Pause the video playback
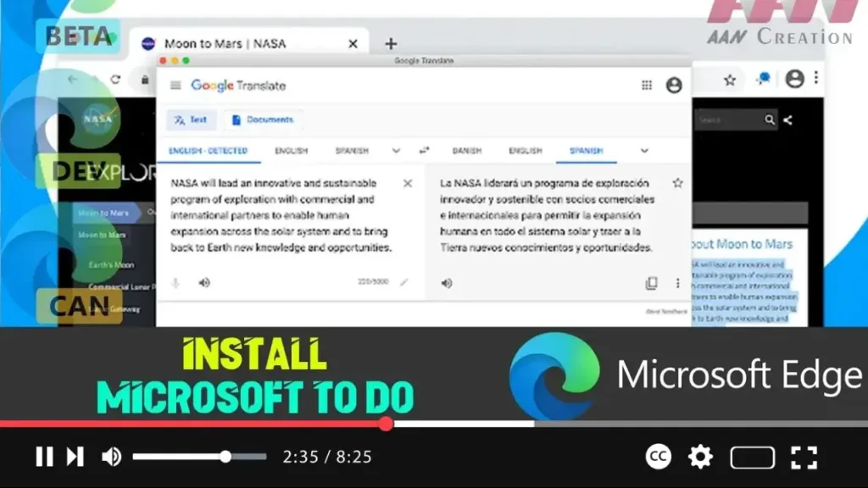Viewport: 868px width, 488px height. tap(44, 457)
